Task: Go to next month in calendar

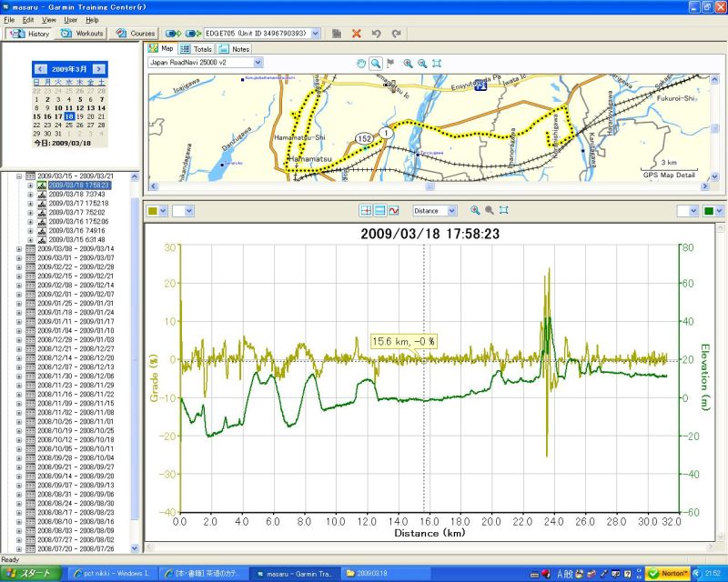Action: (x=98, y=69)
